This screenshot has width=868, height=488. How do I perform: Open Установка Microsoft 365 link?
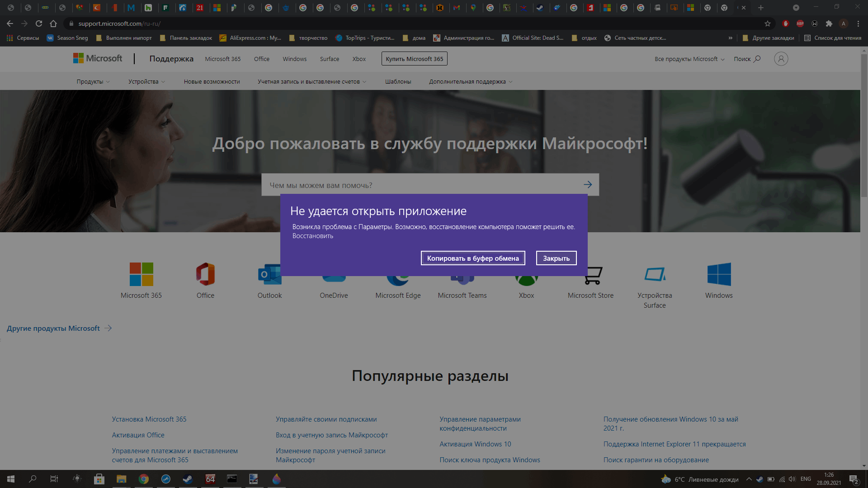click(149, 419)
